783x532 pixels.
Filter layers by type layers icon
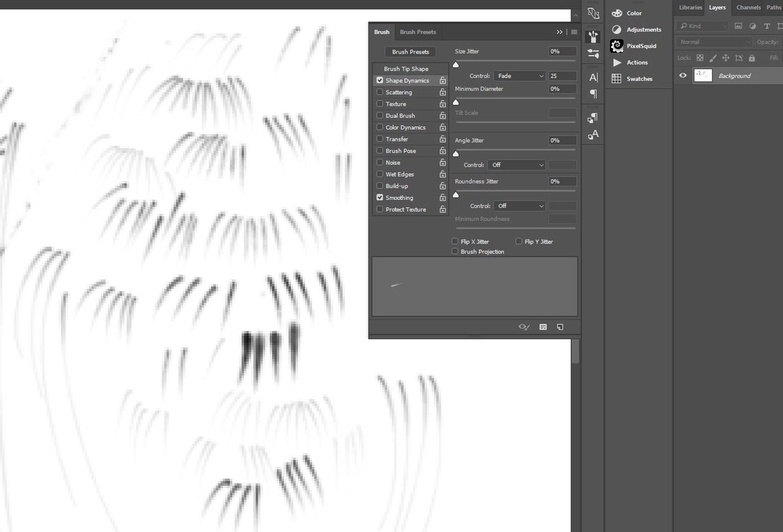click(x=767, y=26)
